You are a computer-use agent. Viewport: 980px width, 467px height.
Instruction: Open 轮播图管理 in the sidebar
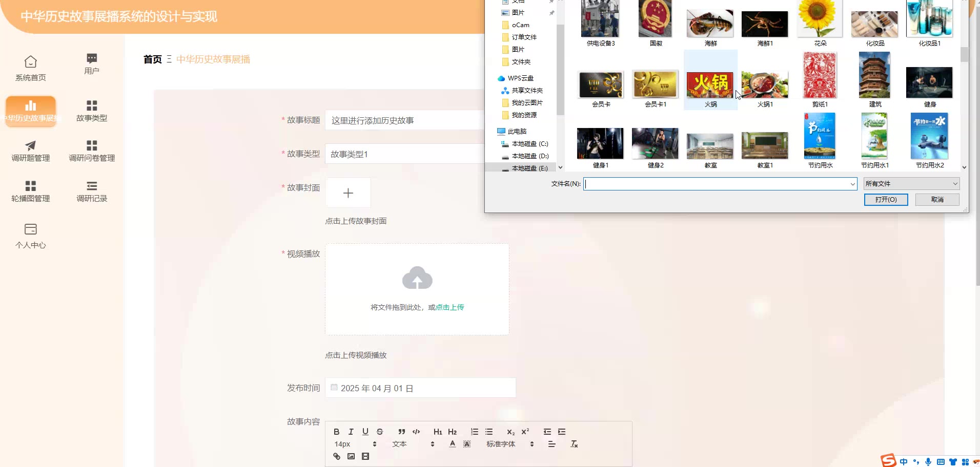point(31,192)
